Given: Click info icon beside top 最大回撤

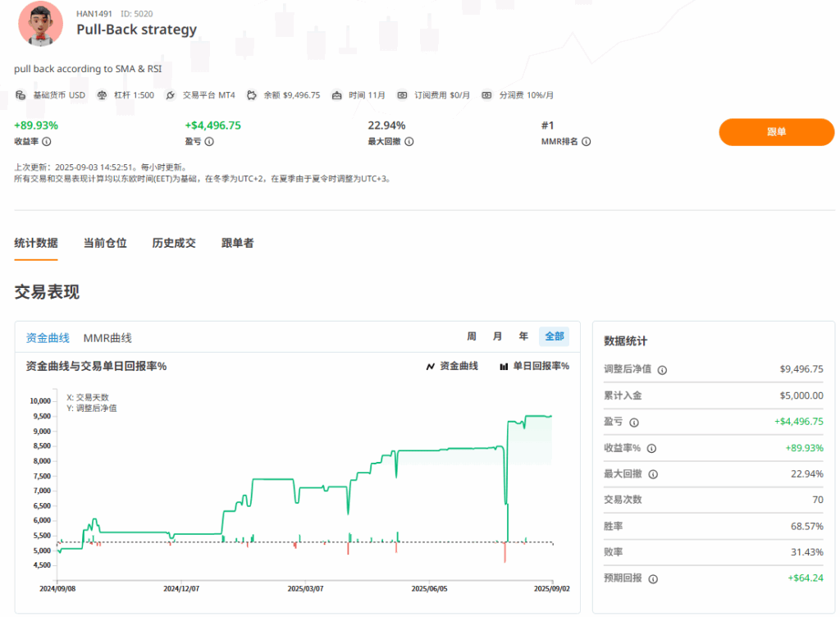Looking at the screenshot, I should click(409, 142).
